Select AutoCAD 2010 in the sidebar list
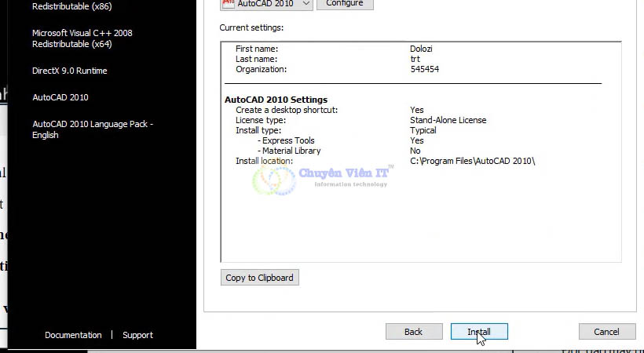This screenshot has height=353, width=644. point(60,97)
